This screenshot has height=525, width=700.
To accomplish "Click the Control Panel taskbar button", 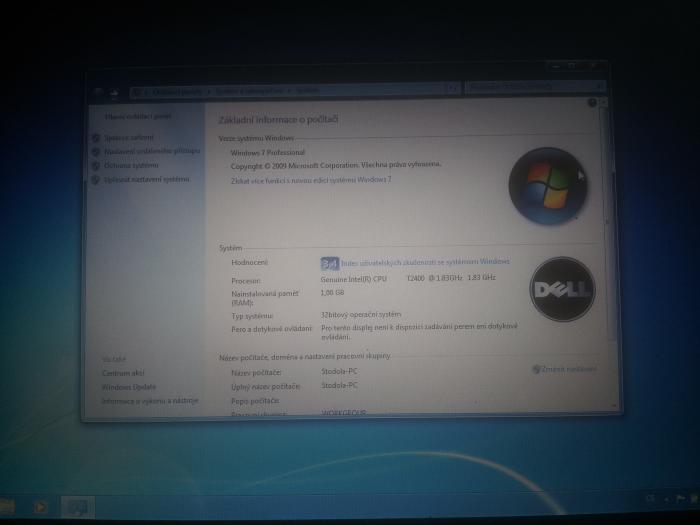I will [x=75, y=506].
